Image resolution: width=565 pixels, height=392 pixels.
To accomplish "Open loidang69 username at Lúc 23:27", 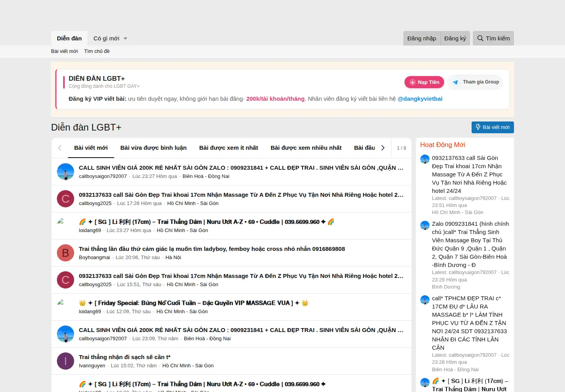I will coord(90,230).
